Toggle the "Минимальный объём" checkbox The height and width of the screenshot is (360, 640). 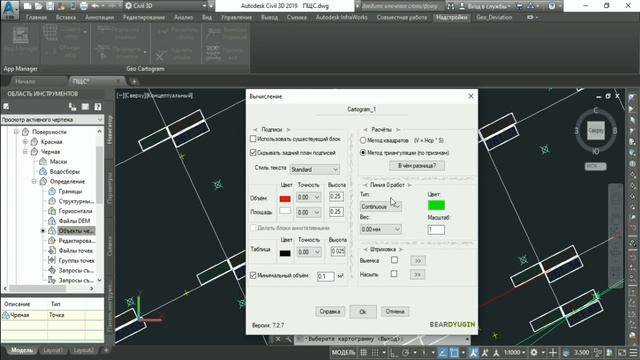point(253,276)
